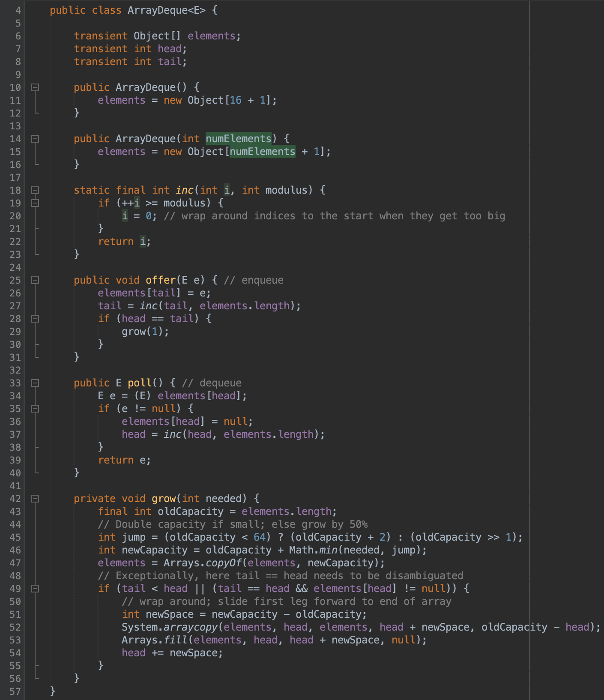Collapse the if (++i >= modulus) block
604x700 pixels.
click(35, 203)
